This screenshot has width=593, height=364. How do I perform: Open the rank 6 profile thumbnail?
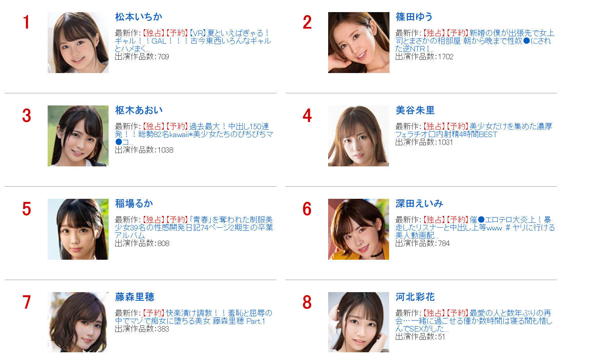coord(359,229)
